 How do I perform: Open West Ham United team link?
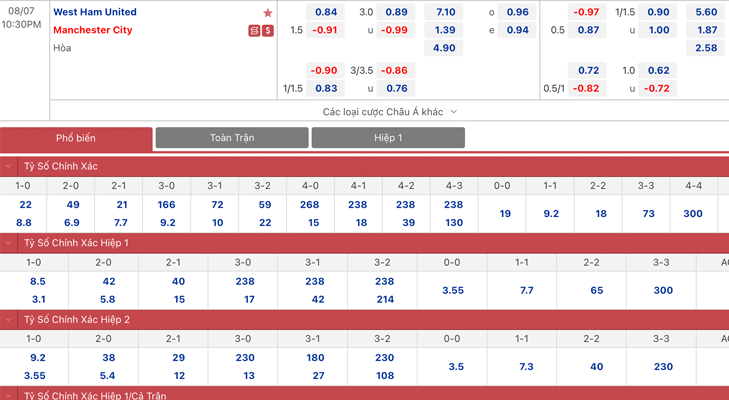click(x=95, y=12)
